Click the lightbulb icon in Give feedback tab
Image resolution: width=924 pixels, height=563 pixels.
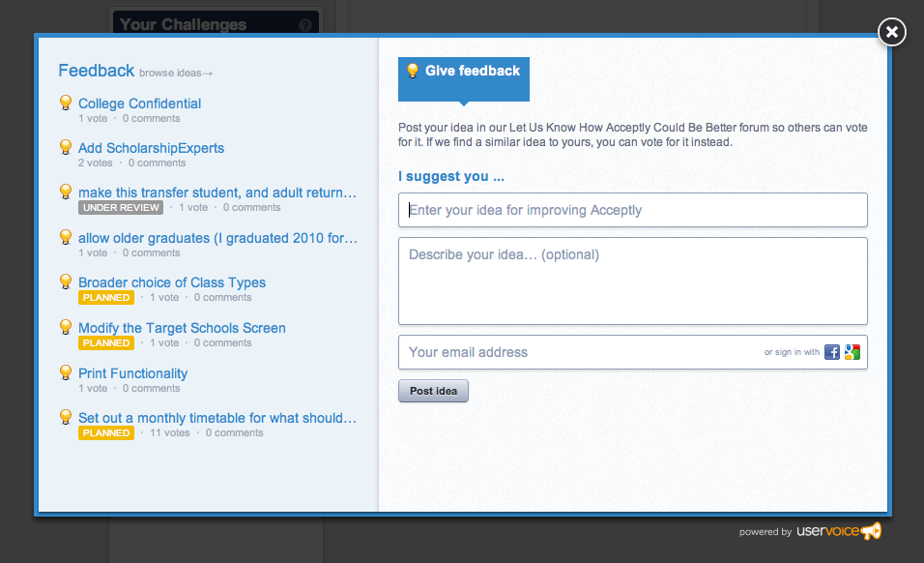pyautogui.click(x=413, y=71)
